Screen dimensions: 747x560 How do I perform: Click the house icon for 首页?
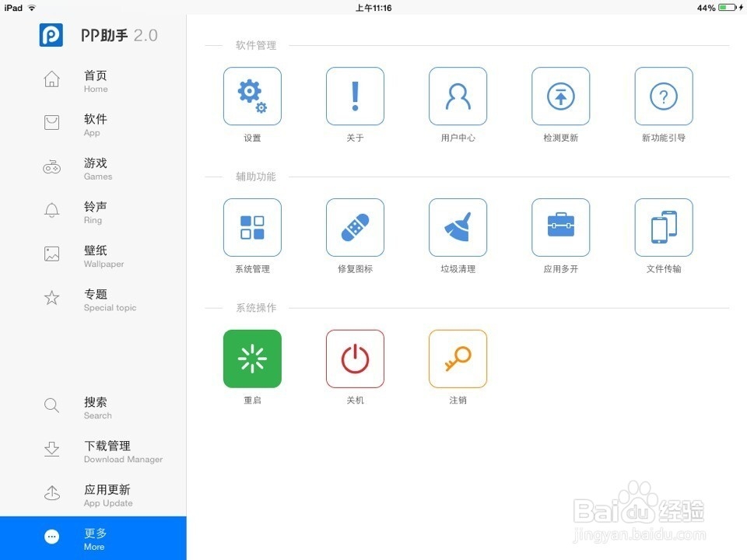pyautogui.click(x=52, y=79)
